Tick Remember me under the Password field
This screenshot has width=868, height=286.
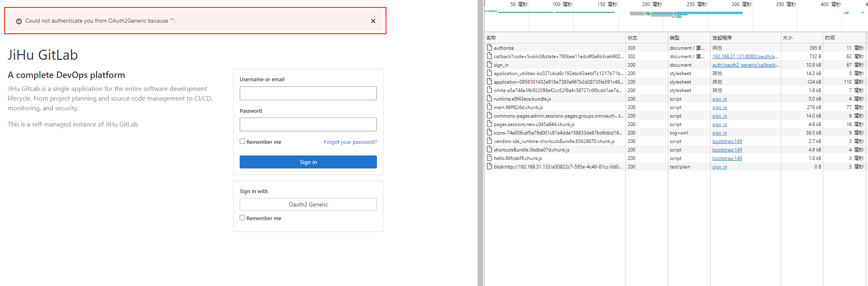pyautogui.click(x=242, y=141)
